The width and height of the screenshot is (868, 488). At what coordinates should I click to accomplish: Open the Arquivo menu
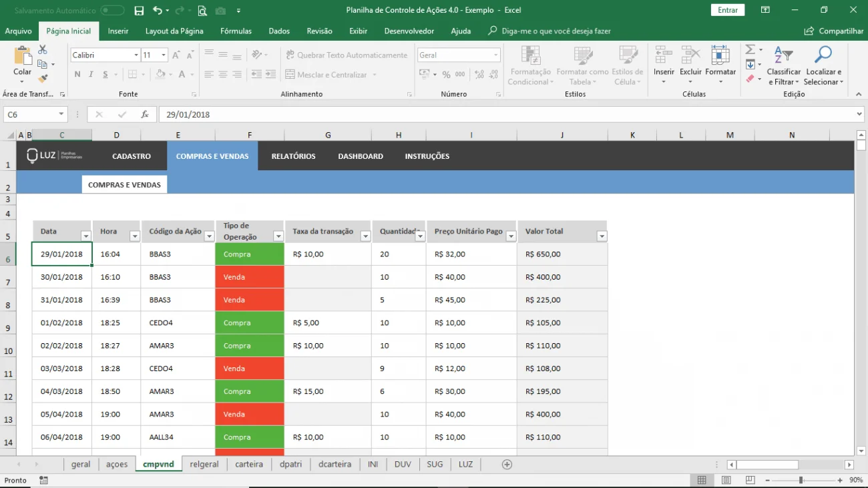click(18, 31)
